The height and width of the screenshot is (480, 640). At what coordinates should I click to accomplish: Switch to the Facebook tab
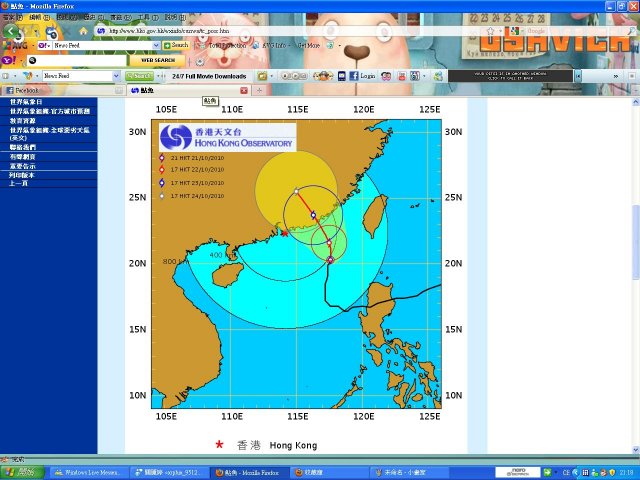62,90
